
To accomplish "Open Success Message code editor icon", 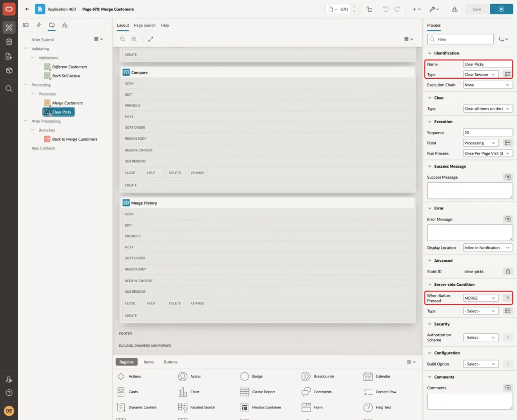I will point(508,177).
